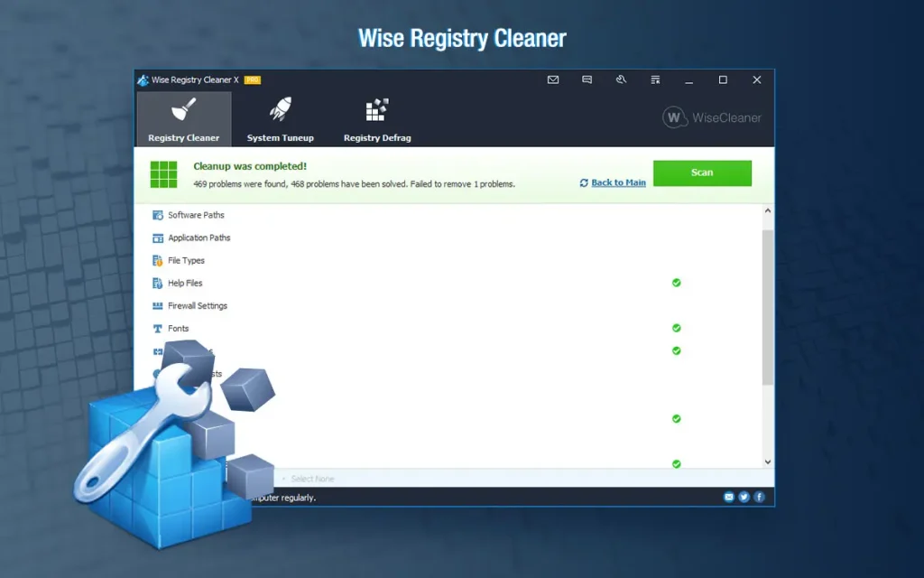This screenshot has width=924, height=578.
Task: Open settings via the wrench icon
Action: pyautogui.click(x=621, y=79)
